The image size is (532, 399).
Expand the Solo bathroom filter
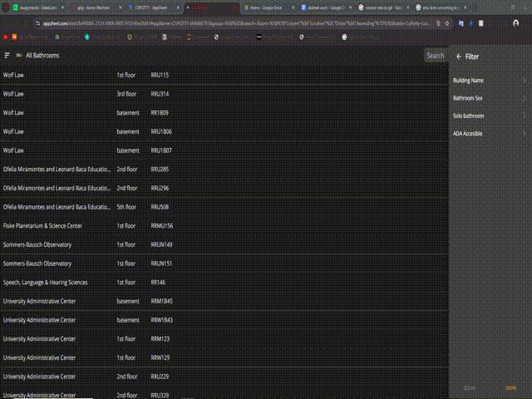pos(489,116)
